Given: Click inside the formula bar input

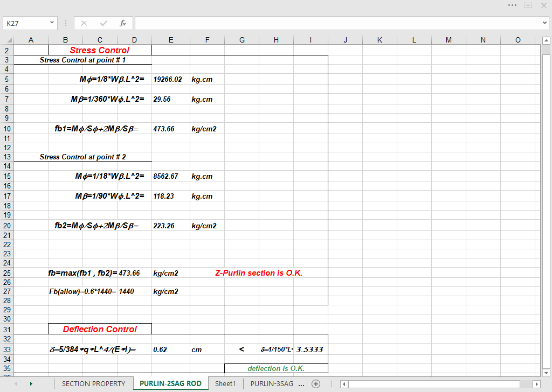Looking at the screenshot, I should pyautogui.click(x=338, y=23).
